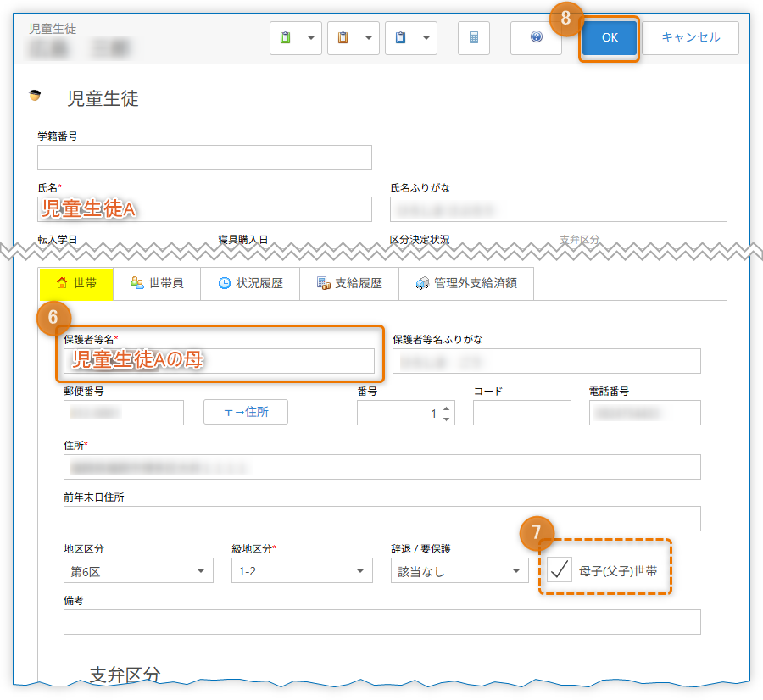
Task: Click the orange clipboard toolbar icon
Action: tap(343, 37)
